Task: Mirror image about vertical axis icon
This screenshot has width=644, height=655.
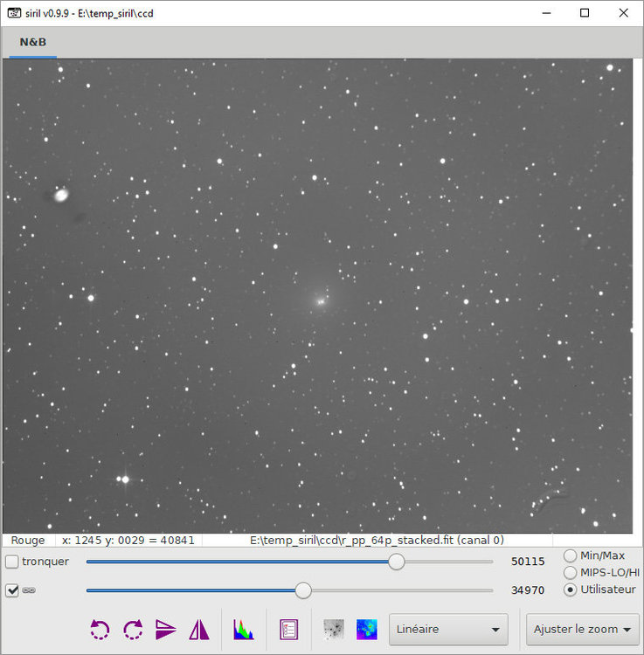Action: [199, 629]
